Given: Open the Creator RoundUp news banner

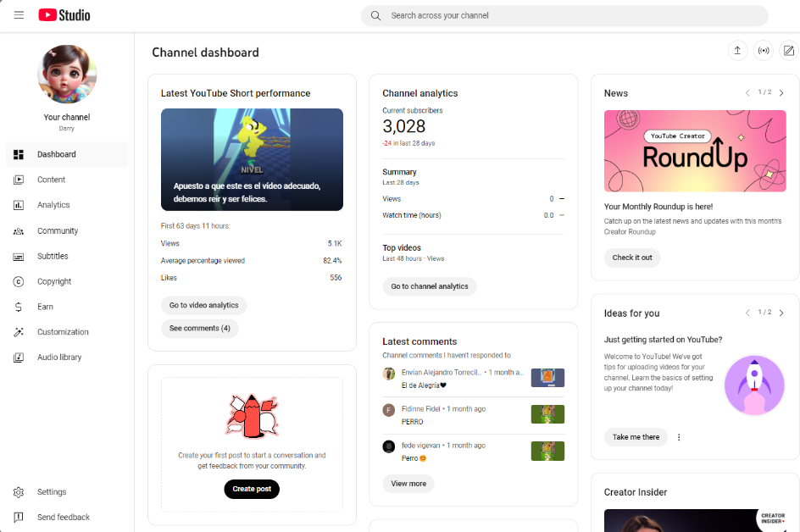Looking at the screenshot, I should coord(695,151).
